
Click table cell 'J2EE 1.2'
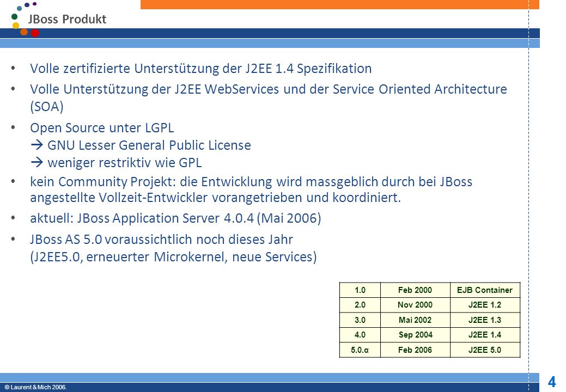click(485, 305)
